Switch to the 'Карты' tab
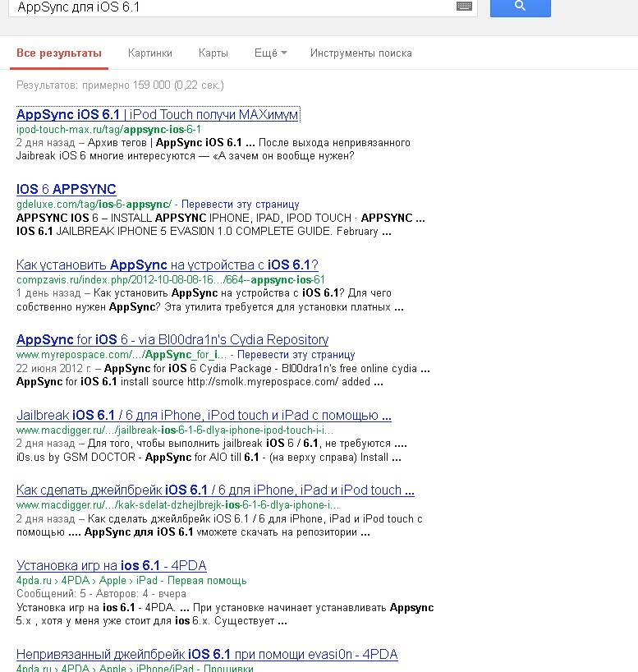638x672 pixels. click(x=213, y=53)
